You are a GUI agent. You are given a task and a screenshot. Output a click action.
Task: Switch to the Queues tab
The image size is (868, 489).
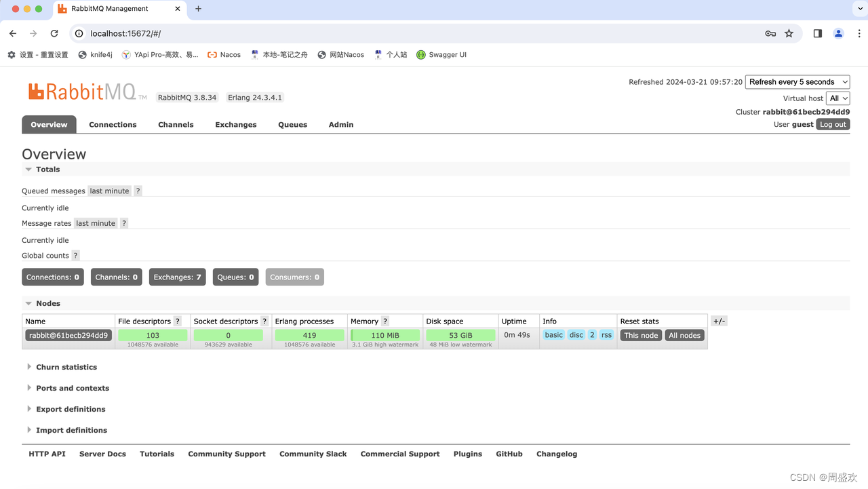point(293,125)
